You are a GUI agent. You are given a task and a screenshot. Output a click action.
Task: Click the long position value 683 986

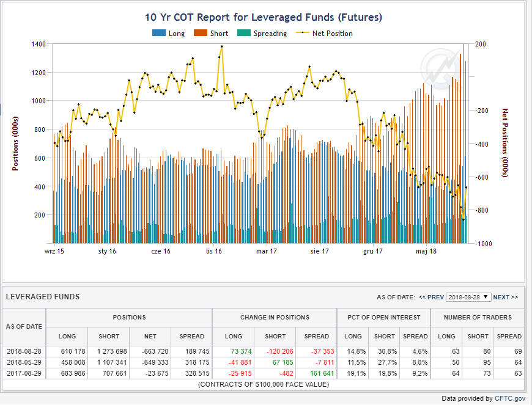pyautogui.click(x=73, y=373)
